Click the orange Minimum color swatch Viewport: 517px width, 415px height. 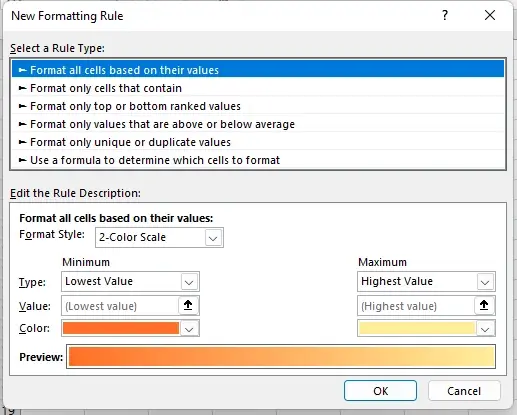coord(121,328)
